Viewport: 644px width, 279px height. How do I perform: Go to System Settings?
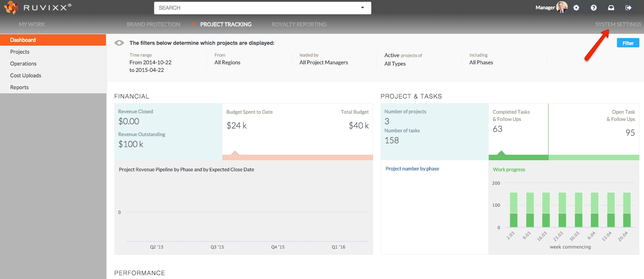tap(618, 25)
